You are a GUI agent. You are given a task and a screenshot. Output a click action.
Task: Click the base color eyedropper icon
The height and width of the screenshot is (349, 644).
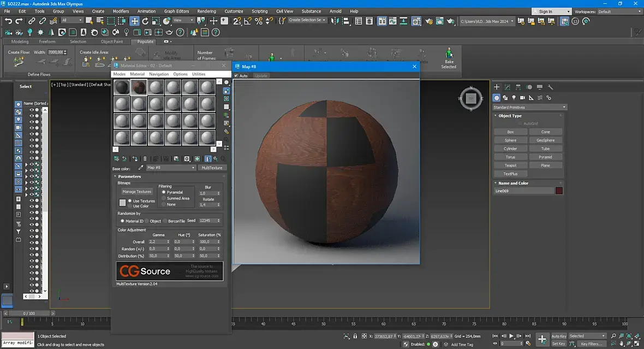[x=141, y=168]
